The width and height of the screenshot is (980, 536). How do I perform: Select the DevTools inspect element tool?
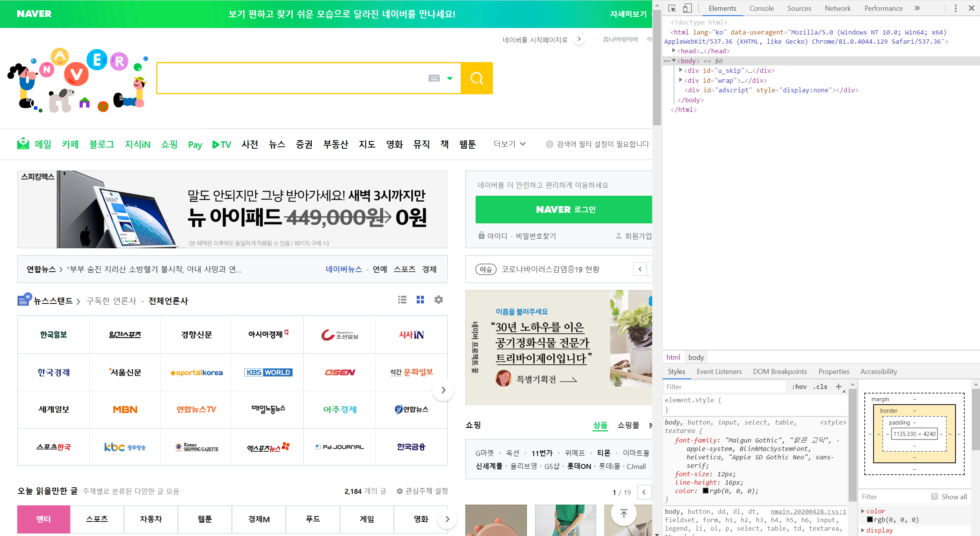(x=672, y=8)
